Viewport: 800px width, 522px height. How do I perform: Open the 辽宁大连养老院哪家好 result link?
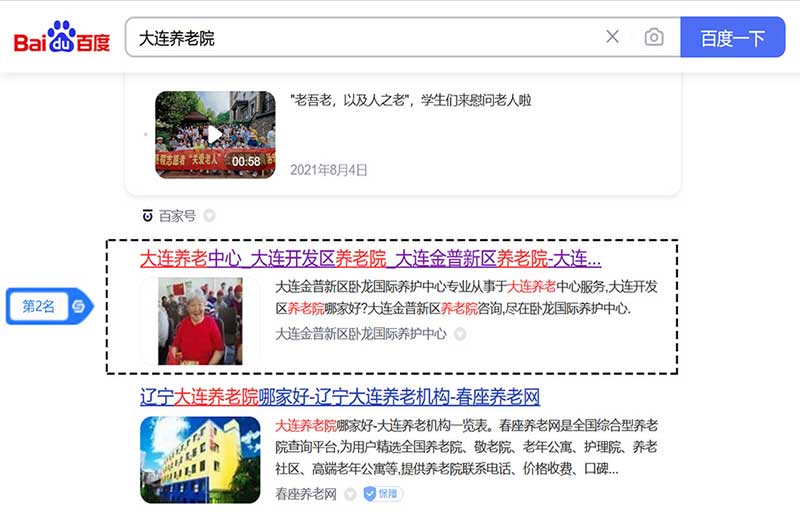(x=340, y=397)
